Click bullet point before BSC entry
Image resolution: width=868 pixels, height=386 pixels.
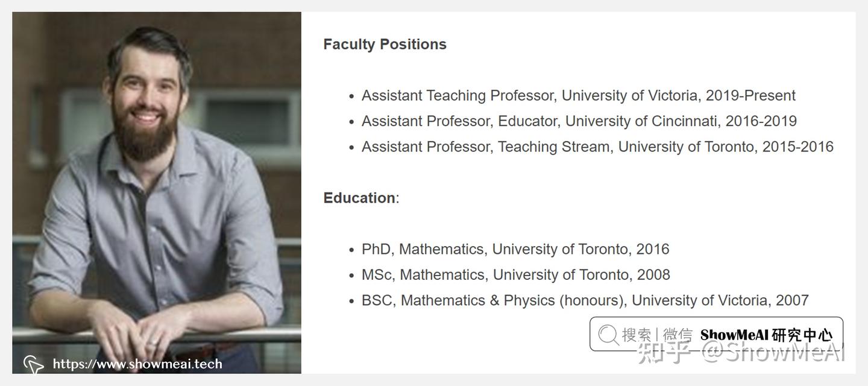click(x=351, y=302)
